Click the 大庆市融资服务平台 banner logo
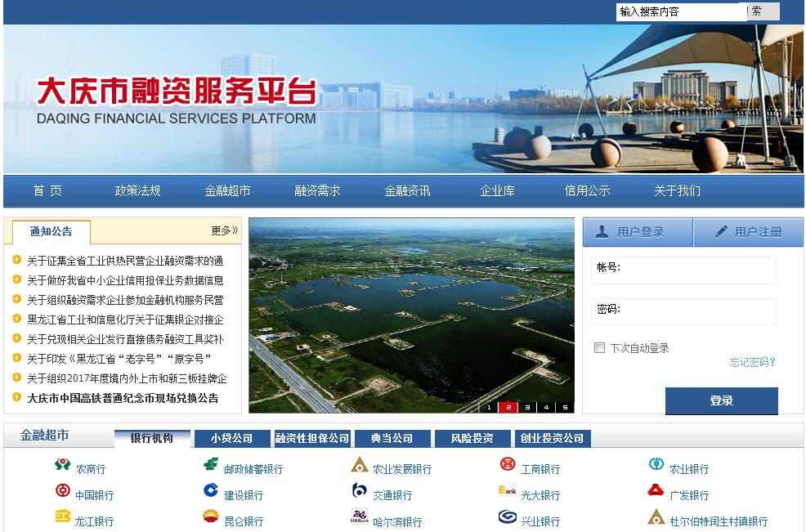 (x=177, y=101)
